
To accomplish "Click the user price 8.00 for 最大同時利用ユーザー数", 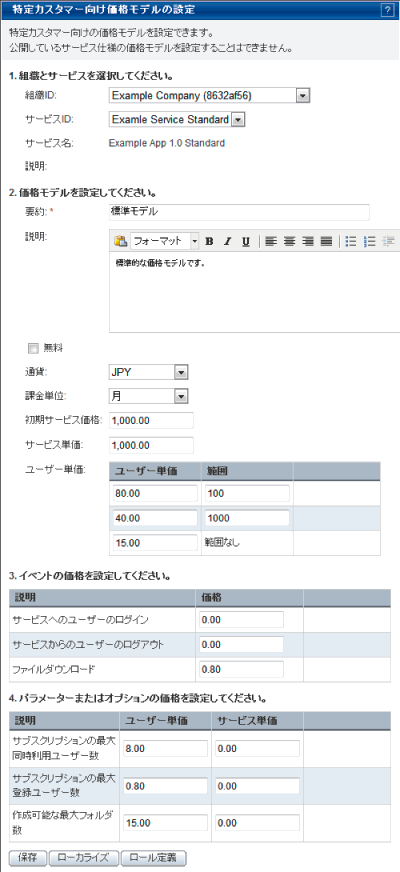I will pyautogui.click(x=165, y=749).
